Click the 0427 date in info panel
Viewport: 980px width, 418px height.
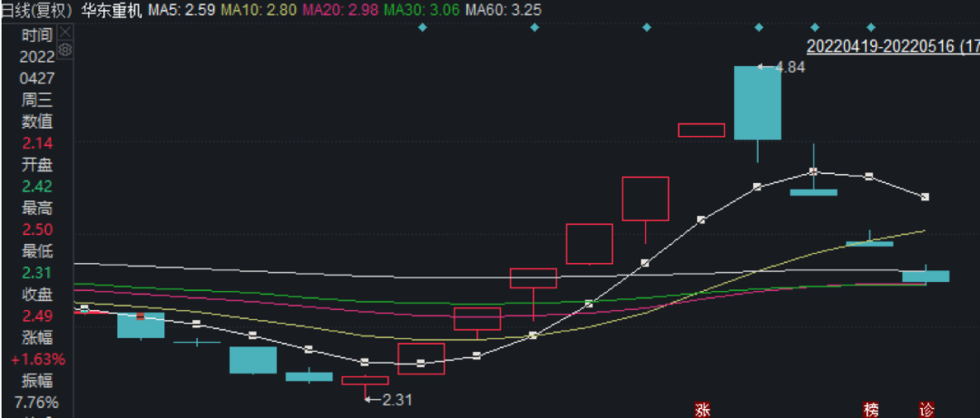(x=37, y=79)
